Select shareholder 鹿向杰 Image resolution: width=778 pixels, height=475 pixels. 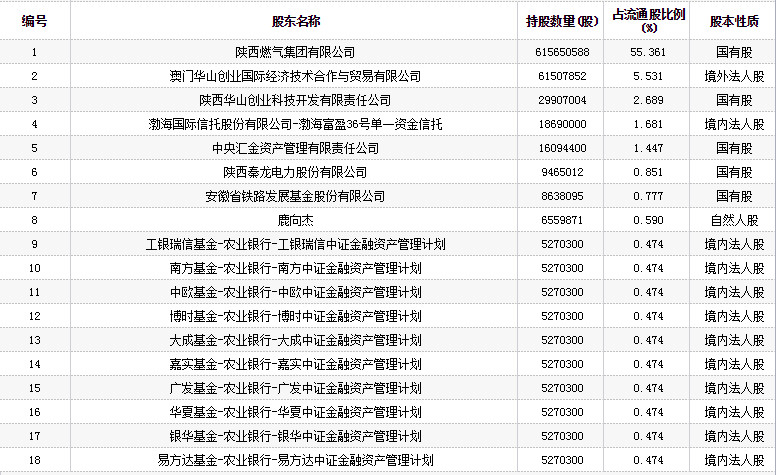295,220
